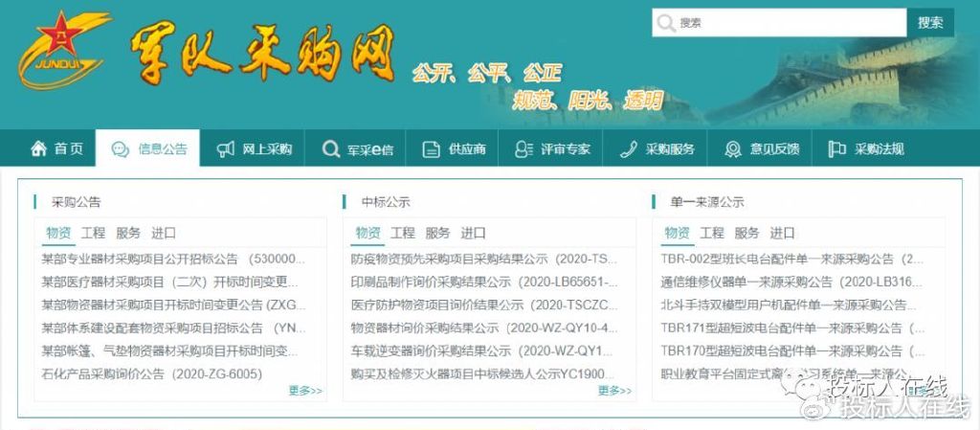The height and width of the screenshot is (430, 980).
Task: Open 某部专业器材采购项目公开招标公告 link
Action: coord(173,260)
